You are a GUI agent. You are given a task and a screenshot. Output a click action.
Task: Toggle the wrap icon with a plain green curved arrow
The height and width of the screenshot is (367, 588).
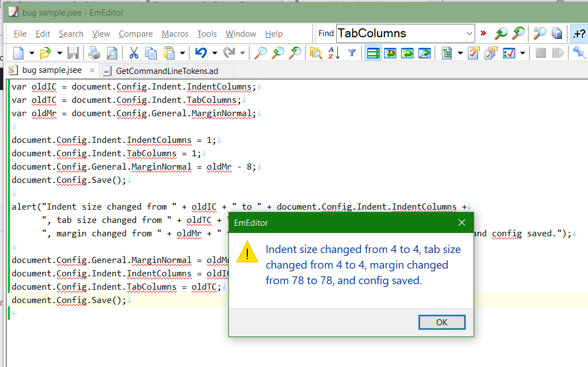(x=407, y=53)
